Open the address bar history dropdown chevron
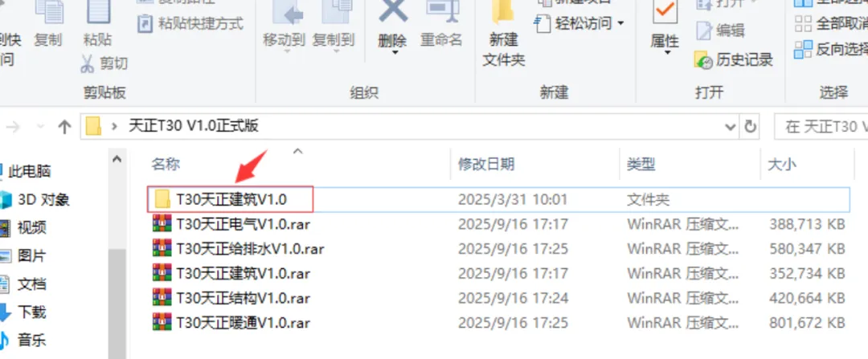 coord(730,127)
